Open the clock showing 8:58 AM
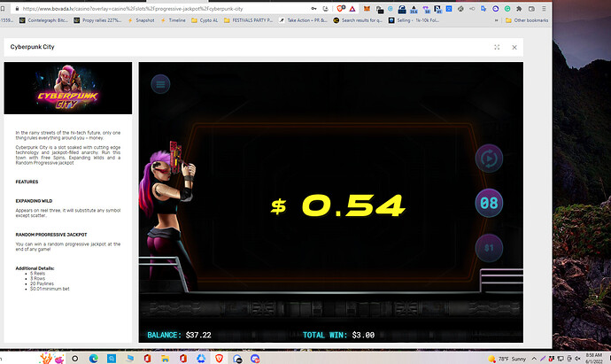Image resolution: width=611 pixels, height=364 pixels. click(594, 358)
